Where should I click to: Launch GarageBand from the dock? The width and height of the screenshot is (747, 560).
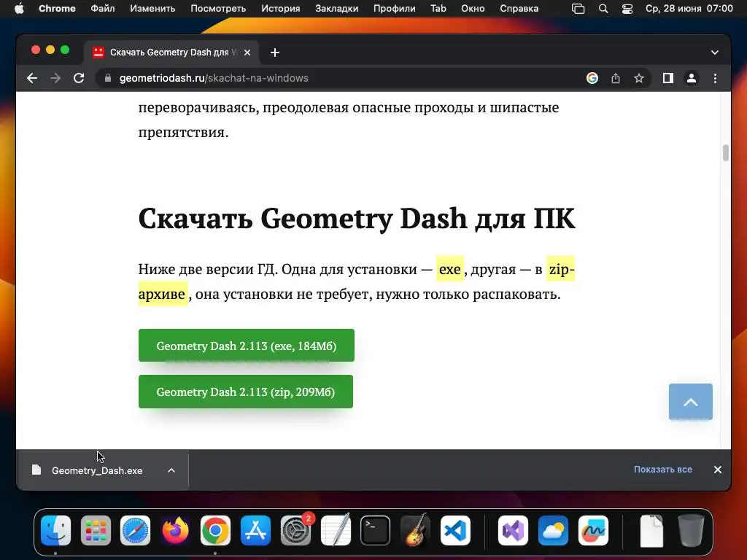(x=415, y=529)
